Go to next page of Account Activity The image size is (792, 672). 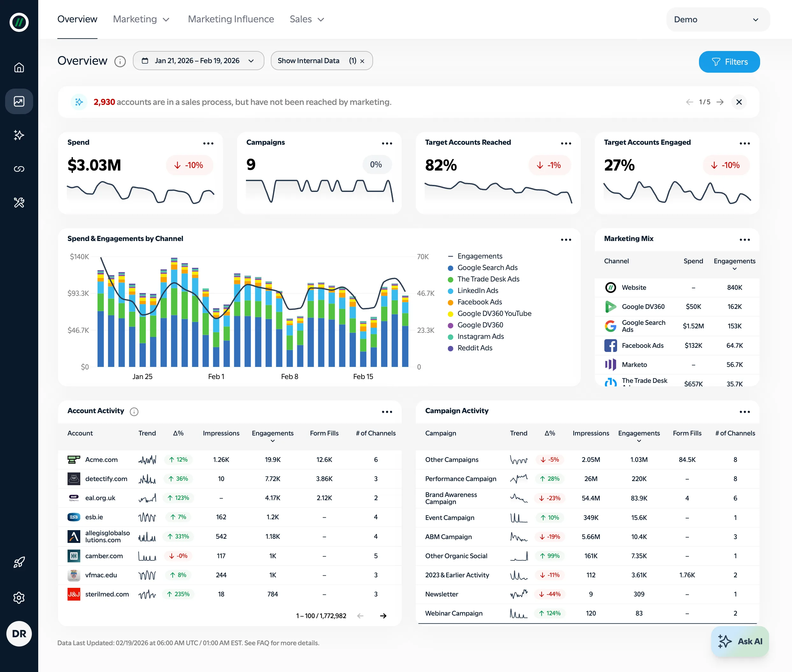[x=384, y=616]
